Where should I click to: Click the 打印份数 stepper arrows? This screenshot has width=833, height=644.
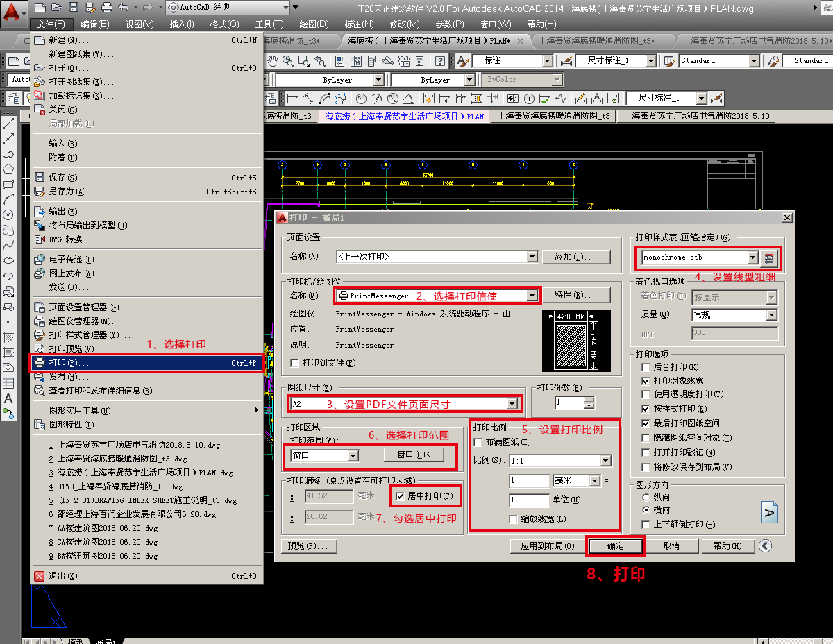[589, 403]
